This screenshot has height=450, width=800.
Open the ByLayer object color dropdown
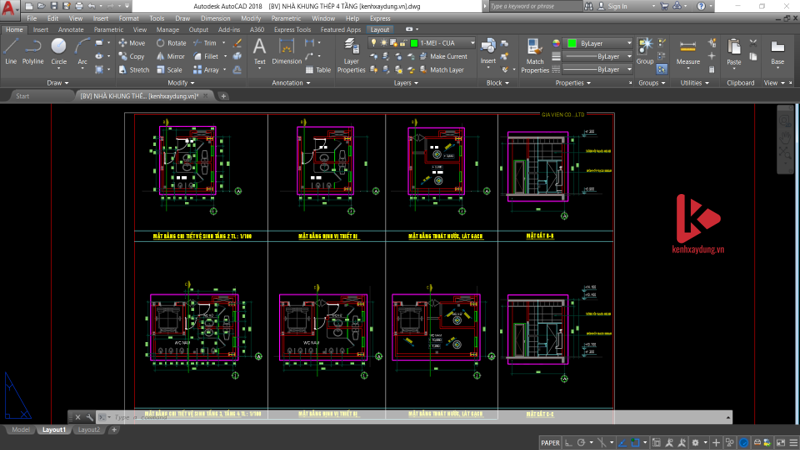coord(598,44)
